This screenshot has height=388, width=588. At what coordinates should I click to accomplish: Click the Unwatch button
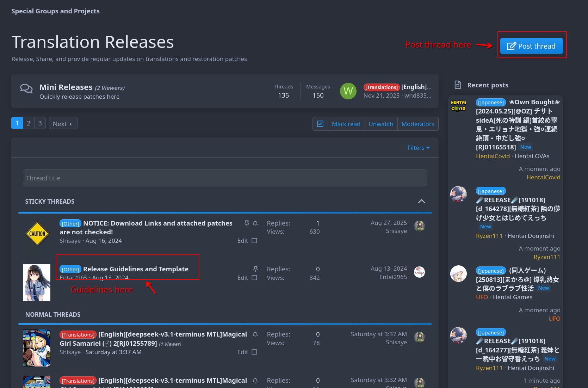pos(380,124)
